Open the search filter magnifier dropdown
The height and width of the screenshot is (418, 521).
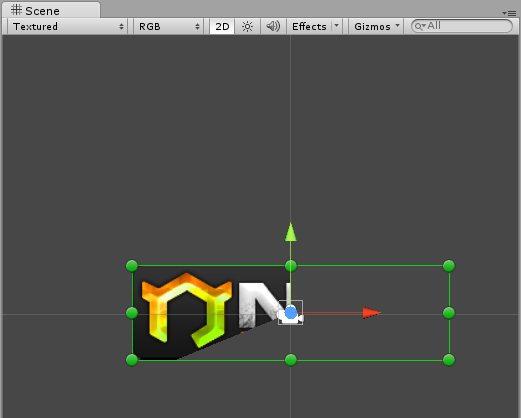[420, 26]
